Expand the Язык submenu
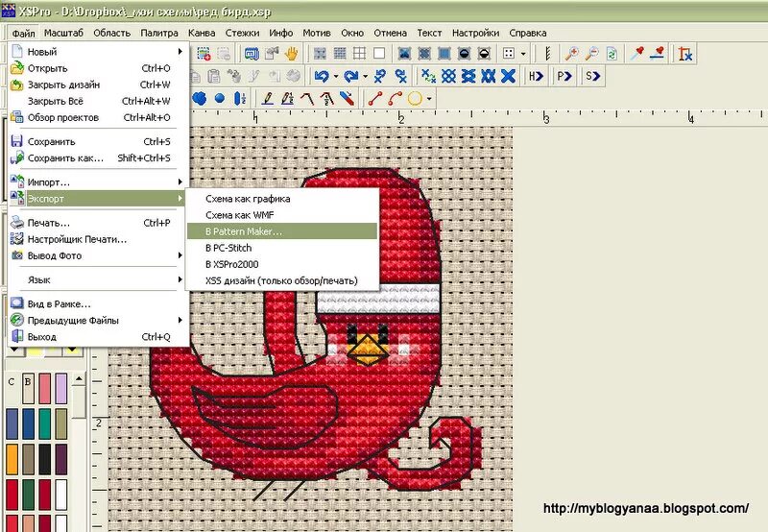 coord(180,279)
